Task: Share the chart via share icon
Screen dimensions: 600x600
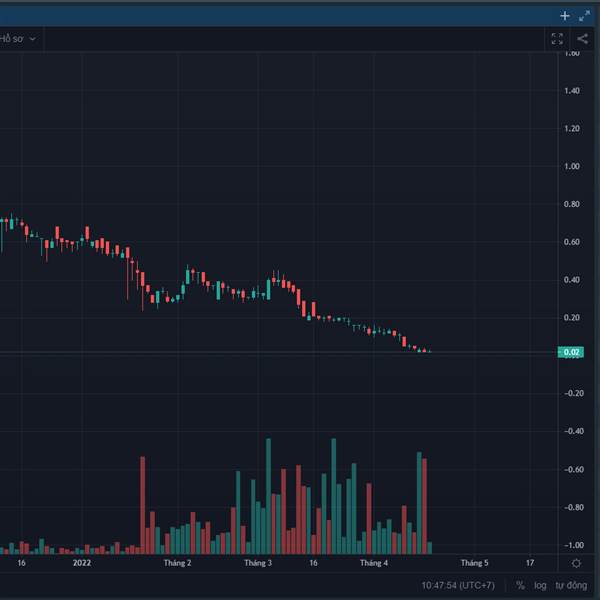Action: 582,39
